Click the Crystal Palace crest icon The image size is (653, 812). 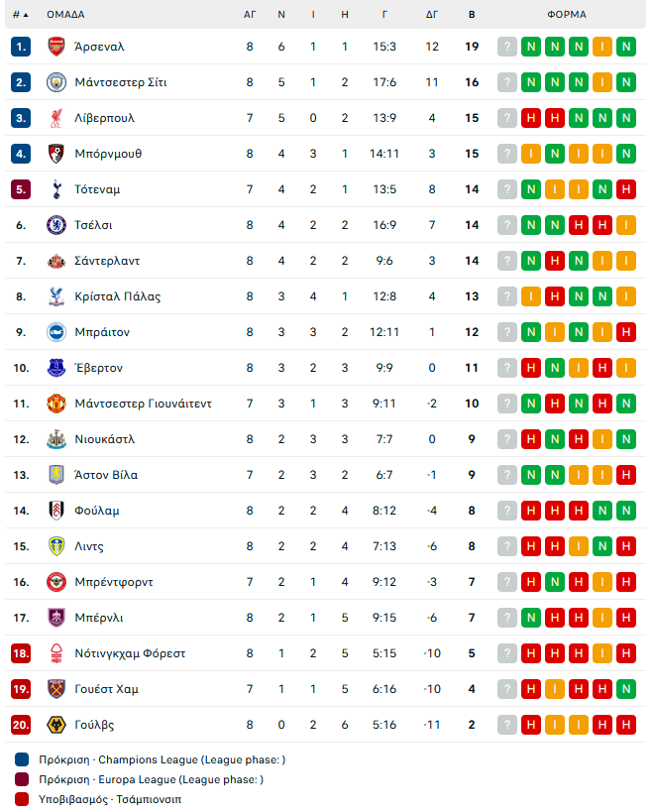[x=56, y=296]
